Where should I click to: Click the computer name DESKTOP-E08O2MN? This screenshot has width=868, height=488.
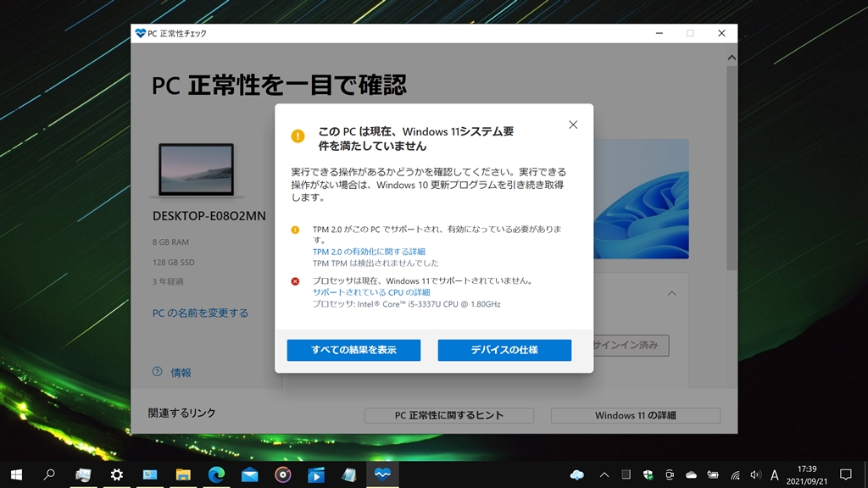pos(209,216)
